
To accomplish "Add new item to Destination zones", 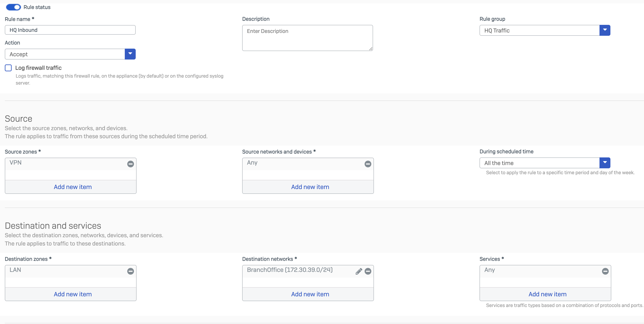I will click(x=72, y=294).
